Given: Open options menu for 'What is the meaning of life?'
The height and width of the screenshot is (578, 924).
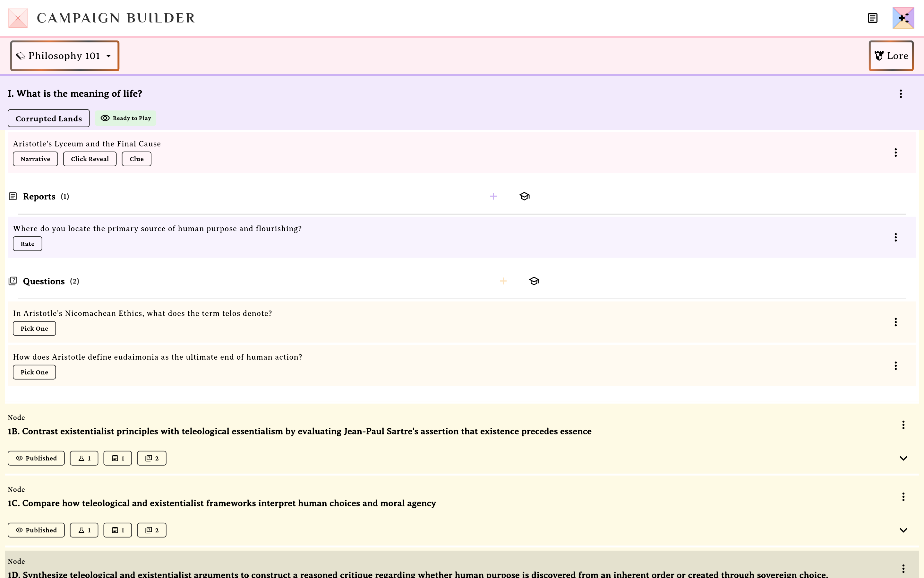Looking at the screenshot, I should (901, 94).
